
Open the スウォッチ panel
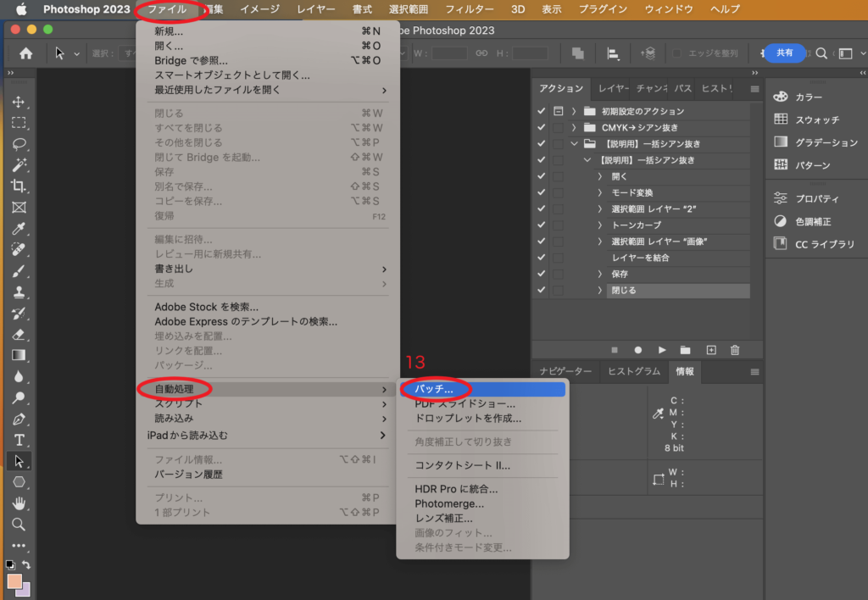pos(807,119)
